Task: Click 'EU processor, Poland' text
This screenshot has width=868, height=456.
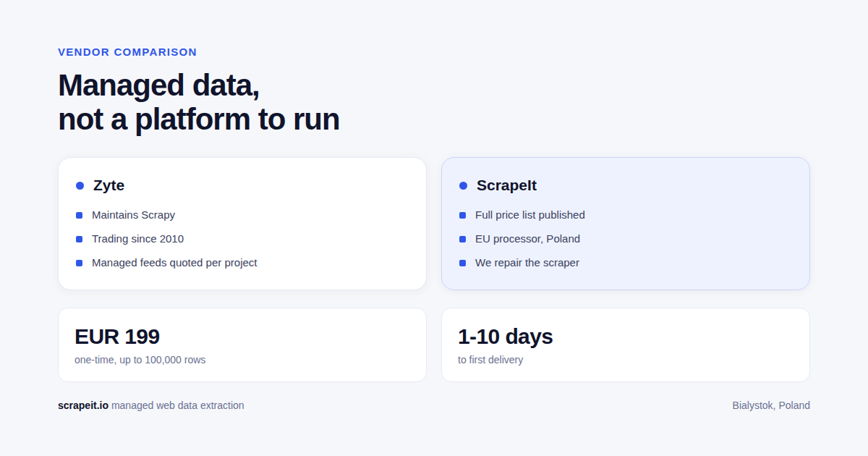Action: pos(527,239)
